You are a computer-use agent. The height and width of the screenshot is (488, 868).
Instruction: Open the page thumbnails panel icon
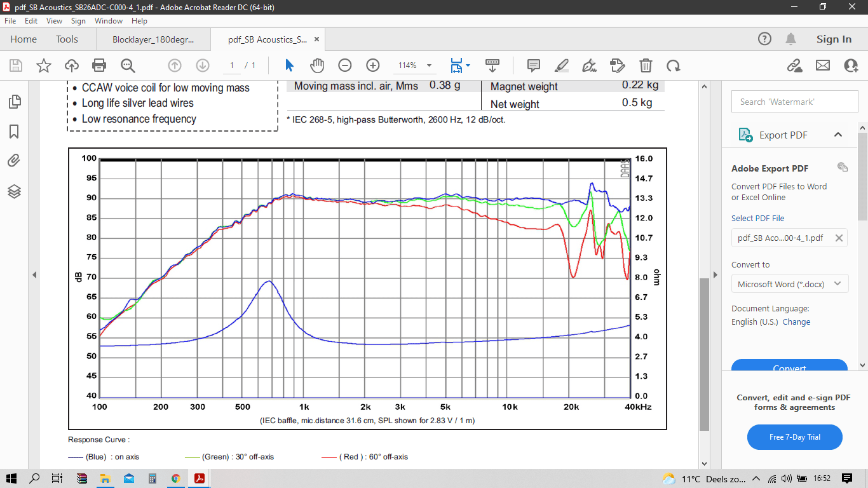(14, 102)
